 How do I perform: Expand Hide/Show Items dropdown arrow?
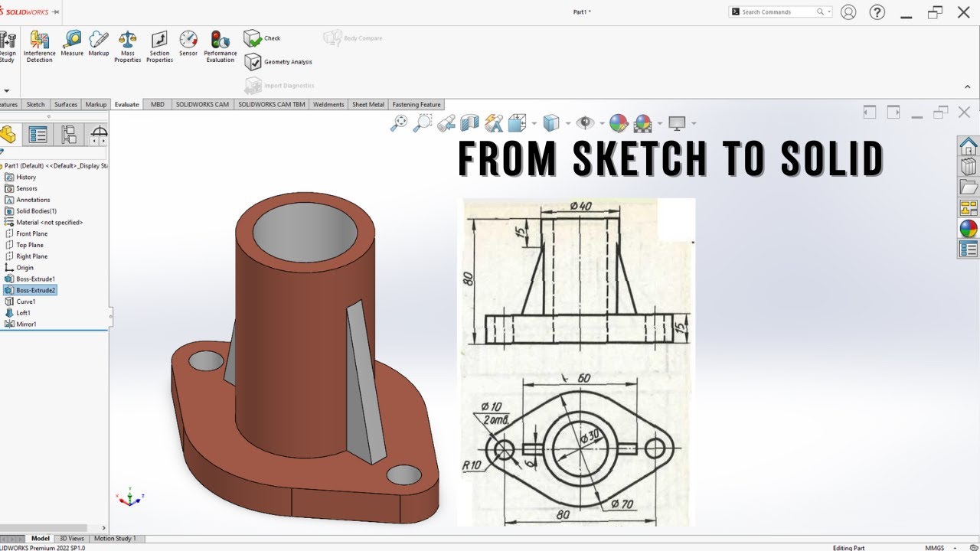pos(602,123)
